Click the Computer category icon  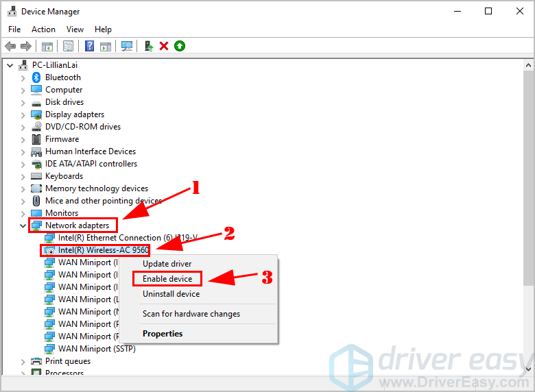pos(36,90)
